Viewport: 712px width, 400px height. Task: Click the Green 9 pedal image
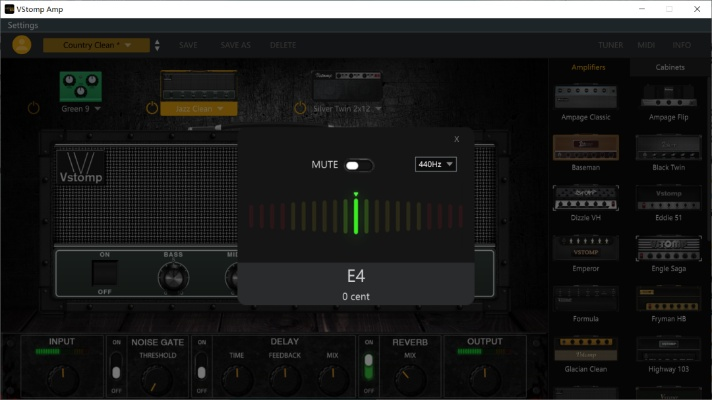pyautogui.click(x=81, y=87)
